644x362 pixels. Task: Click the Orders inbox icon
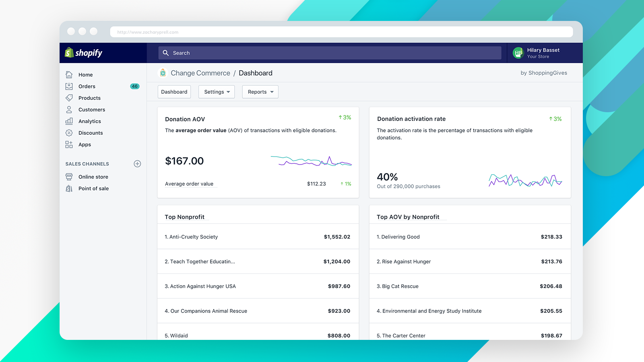[x=69, y=86]
